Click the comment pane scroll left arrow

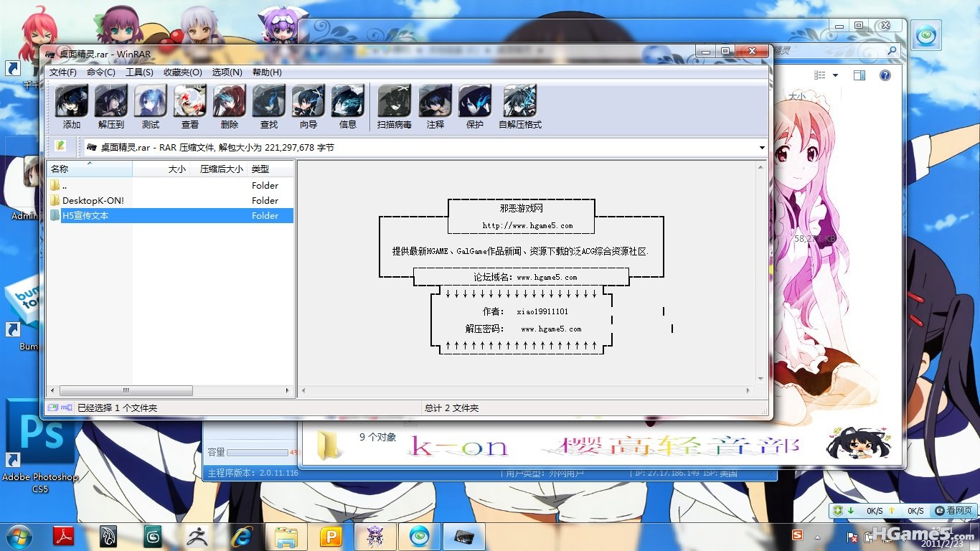click(304, 391)
